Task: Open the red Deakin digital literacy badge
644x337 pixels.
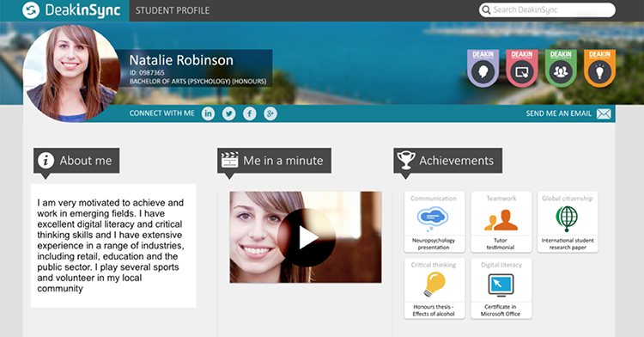Action: (x=521, y=68)
